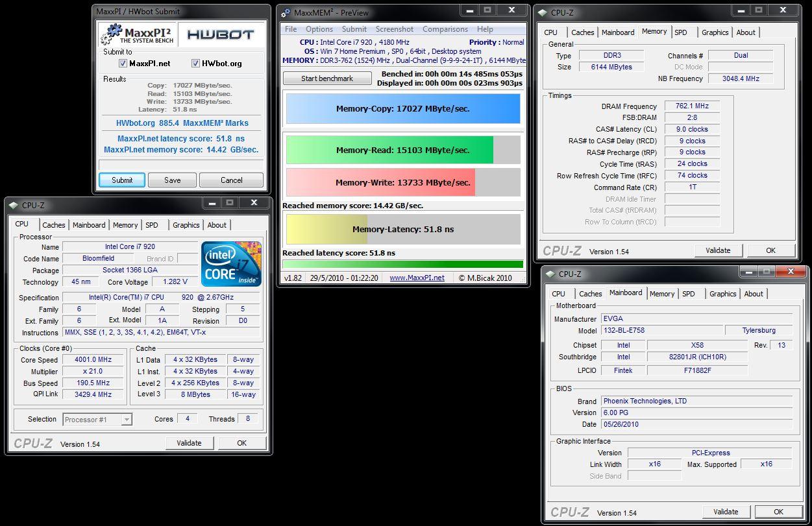Open the Comparisons menu in MaxxMEM²
812x526 pixels.
click(x=445, y=29)
